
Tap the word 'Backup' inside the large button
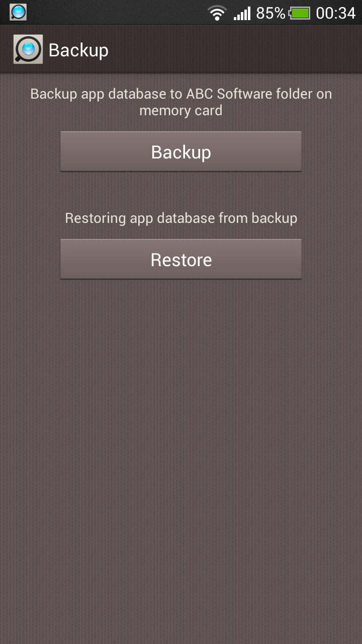(181, 152)
